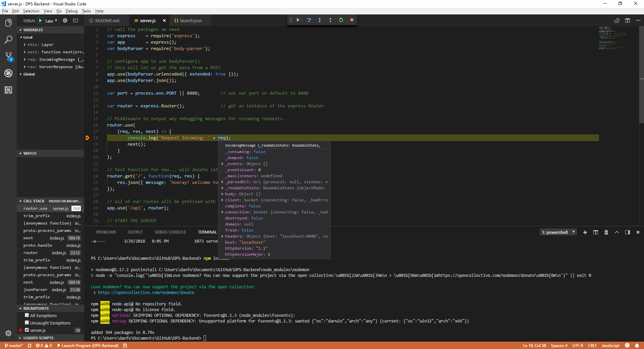Viewport: 644px width, 349px height.
Task: Expand the headers object in hover popup
Action: [x=222, y=236]
